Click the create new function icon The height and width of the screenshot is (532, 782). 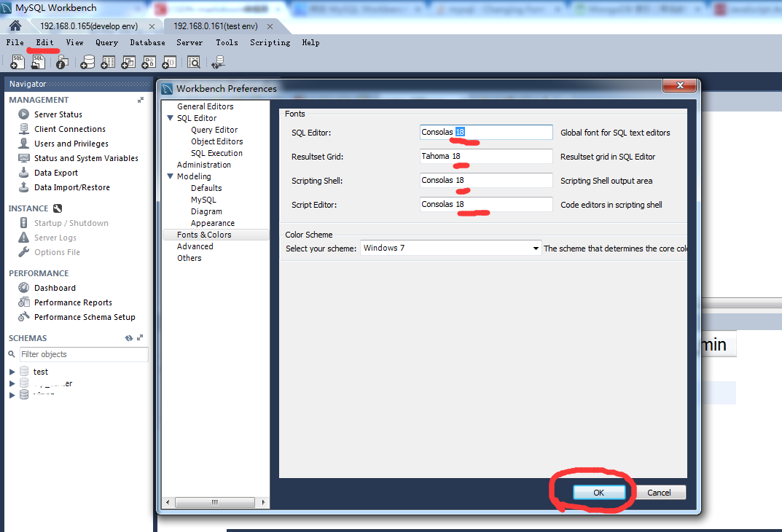169,62
